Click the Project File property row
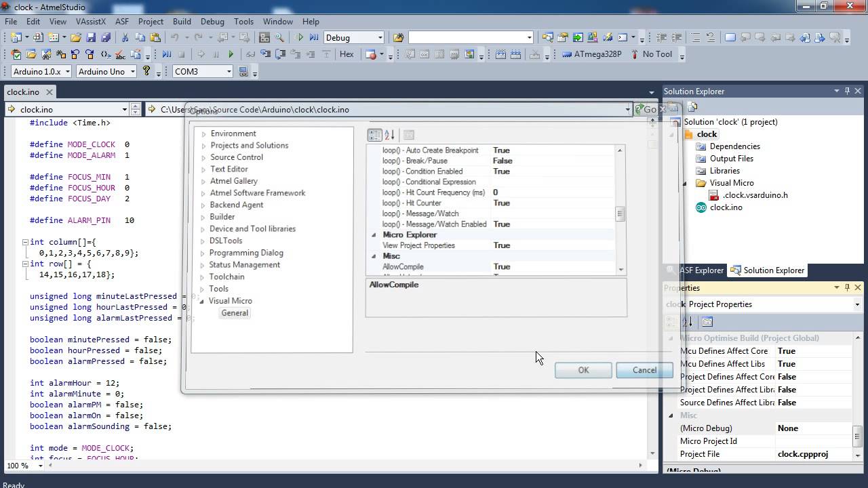 click(x=765, y=454)
